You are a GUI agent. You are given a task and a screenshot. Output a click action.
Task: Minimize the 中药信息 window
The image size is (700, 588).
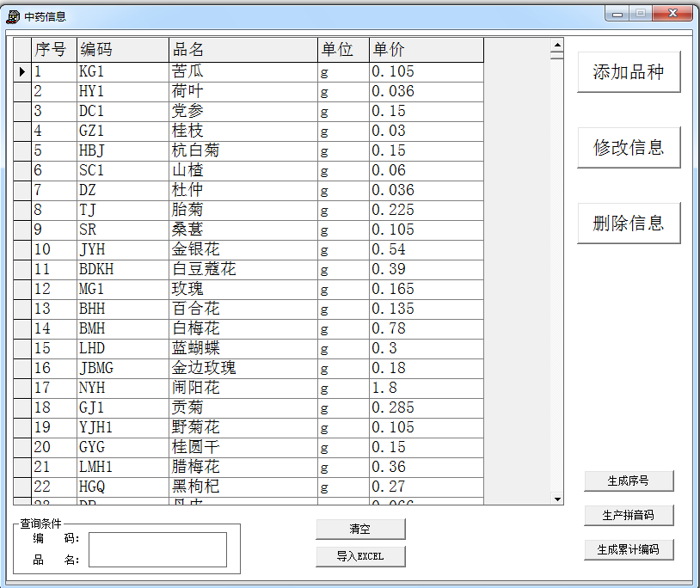(617, 14)
